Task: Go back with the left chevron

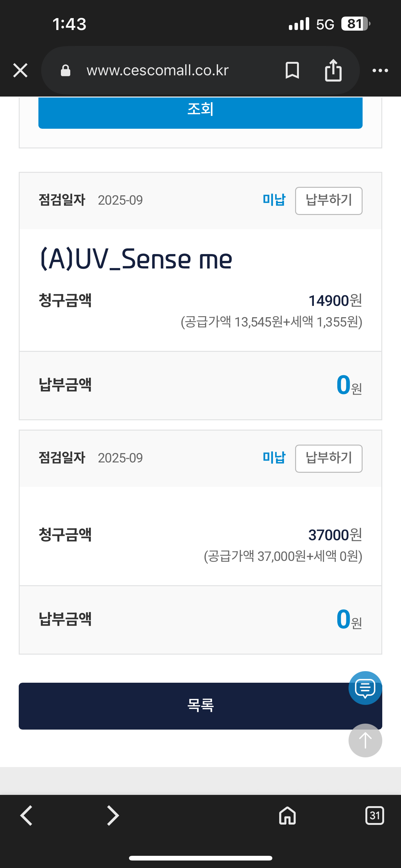Action: tap(26, 816)
